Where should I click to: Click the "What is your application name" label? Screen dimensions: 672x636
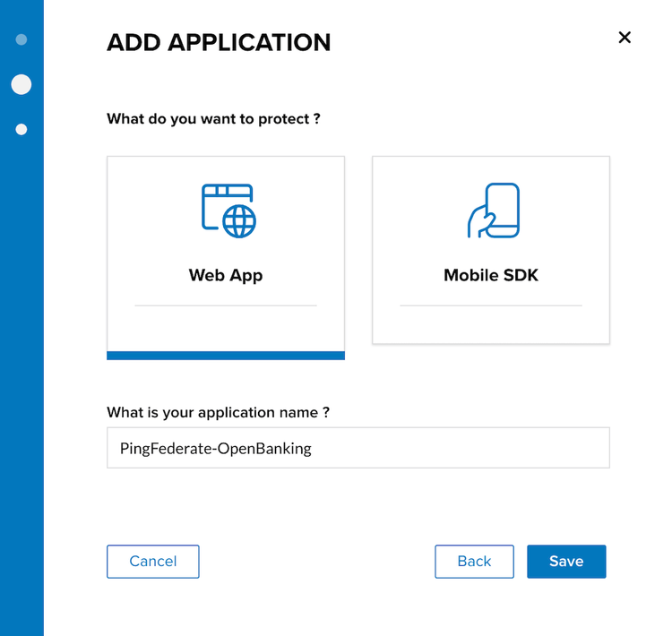[218, 412]
